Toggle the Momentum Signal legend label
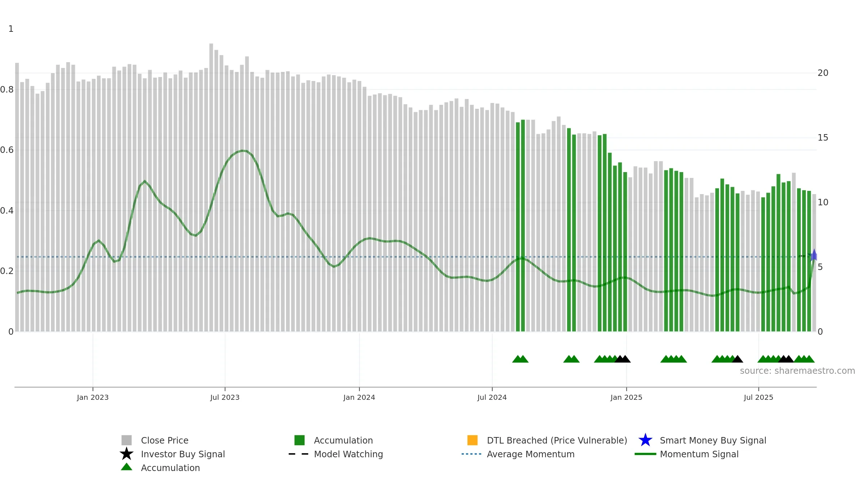868x488 pixels. click(x=699, y=454)
